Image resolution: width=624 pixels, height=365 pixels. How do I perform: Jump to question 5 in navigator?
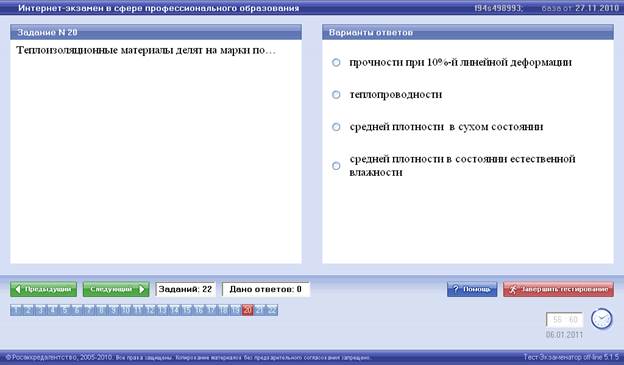(x=65, y=310)
